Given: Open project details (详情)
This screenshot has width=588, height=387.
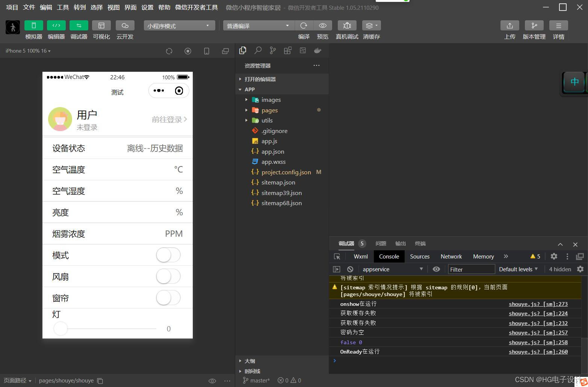Looking at the screenshot, I should point(558,26).
